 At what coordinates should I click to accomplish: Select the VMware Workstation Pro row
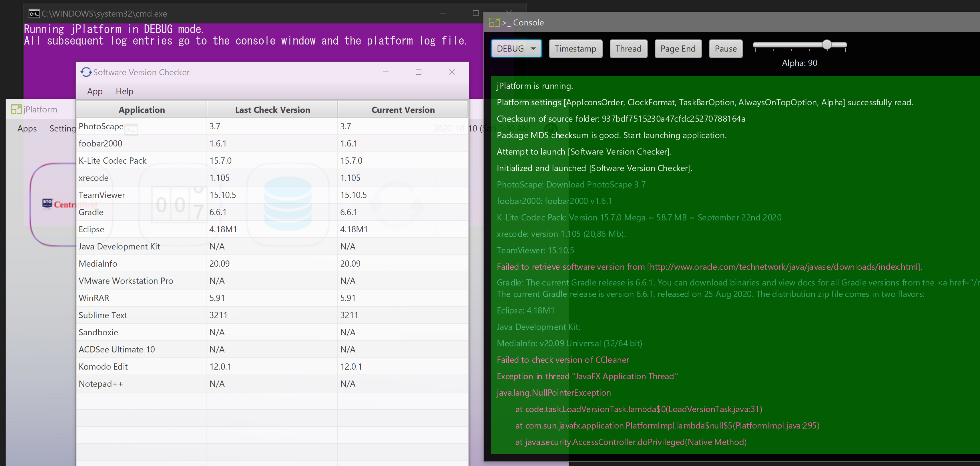tap(272, 281)
